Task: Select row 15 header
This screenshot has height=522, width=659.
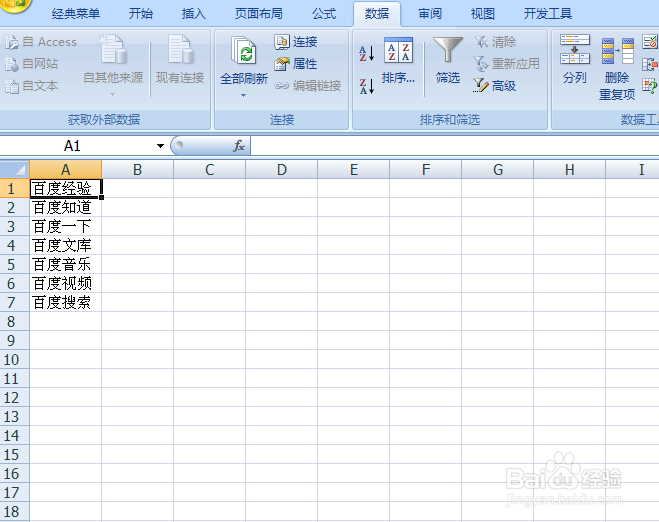Action: tap(15, 454)
